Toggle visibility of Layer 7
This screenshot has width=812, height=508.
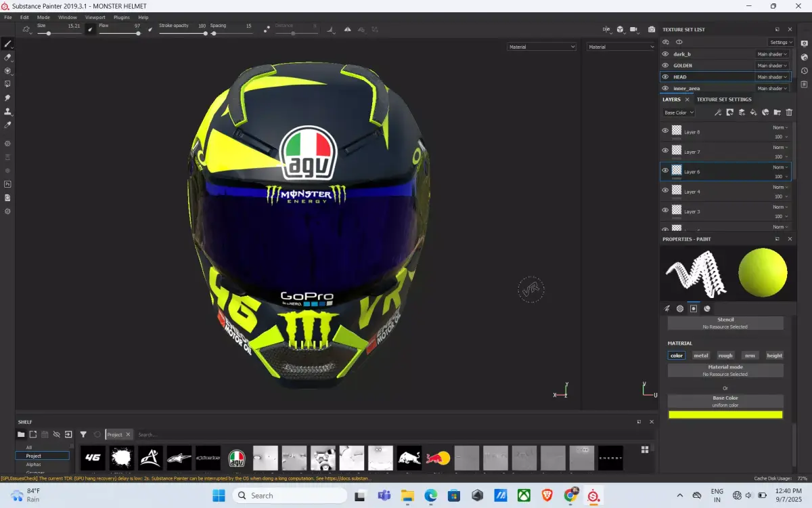tap(665, 150)
